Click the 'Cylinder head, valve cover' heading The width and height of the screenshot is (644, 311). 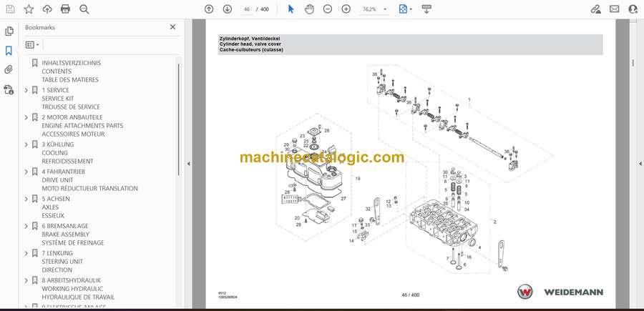[250, 44]
